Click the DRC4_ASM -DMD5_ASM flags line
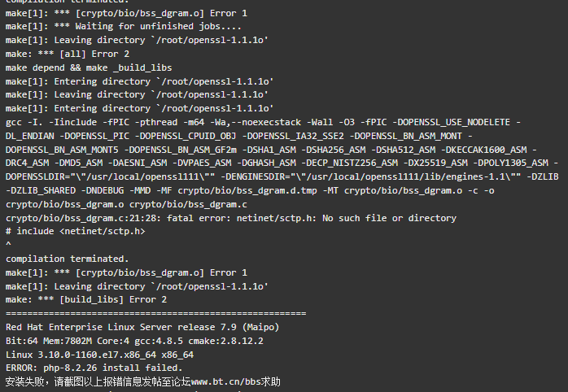 tap(282, 163)
